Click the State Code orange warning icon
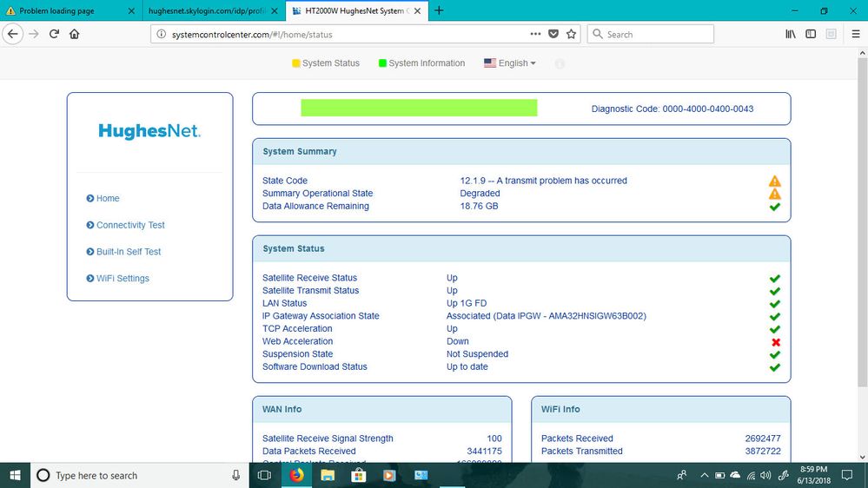Viewport: 868px width, 488px height. point(774,181)
